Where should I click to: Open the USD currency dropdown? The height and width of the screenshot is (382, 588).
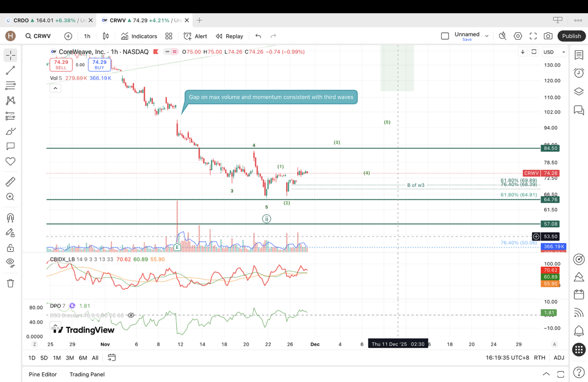pos(554,52)
